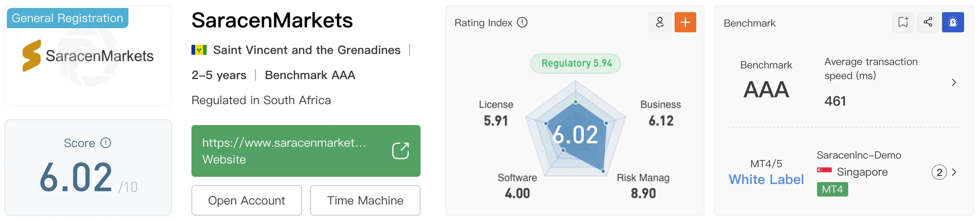Click 'Benchmark AAA' text beside years

[310, 75]
